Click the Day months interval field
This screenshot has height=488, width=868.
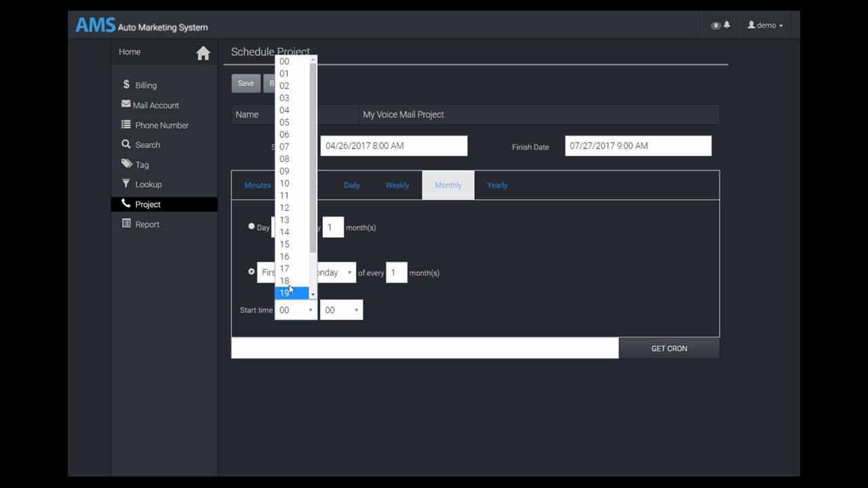(333, 227)
